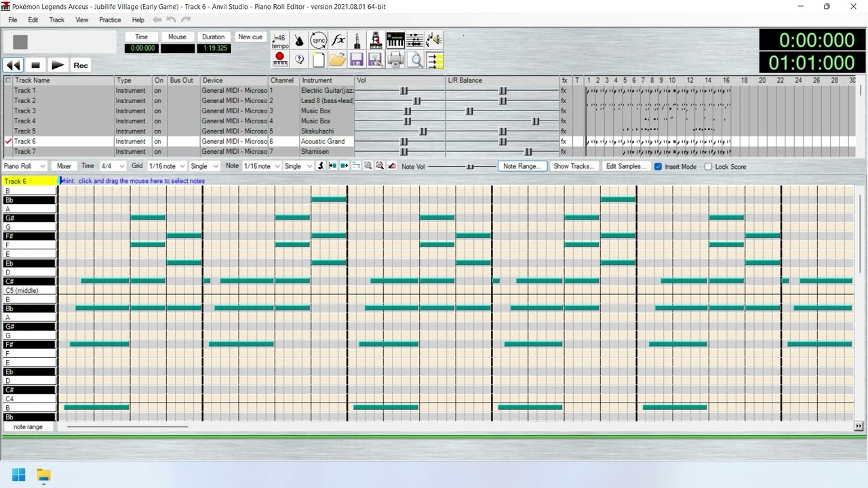Open the Practice menu

point(110,20)
